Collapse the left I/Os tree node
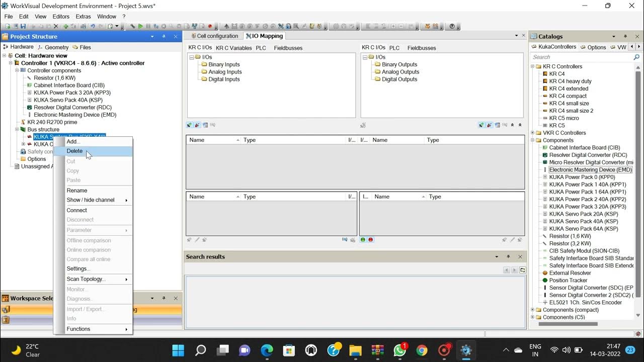This screenshot has height=362, width=644. click(x=192, y=57)
